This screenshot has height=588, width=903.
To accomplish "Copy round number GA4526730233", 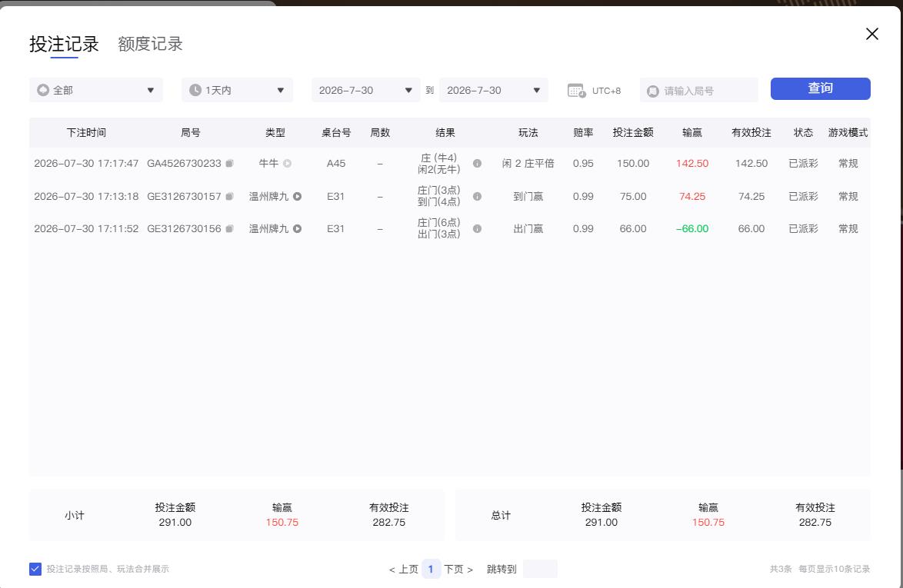I will [x=229, y=164].
